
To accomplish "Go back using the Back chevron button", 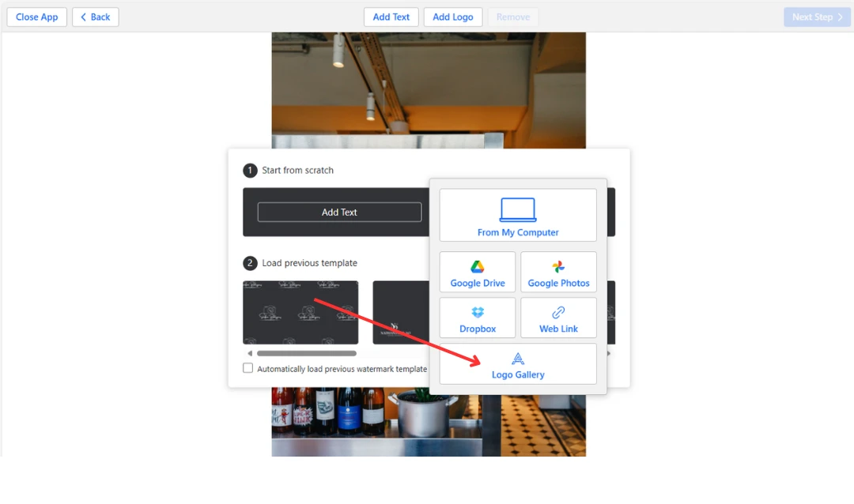I will click(x=96, y=17).
